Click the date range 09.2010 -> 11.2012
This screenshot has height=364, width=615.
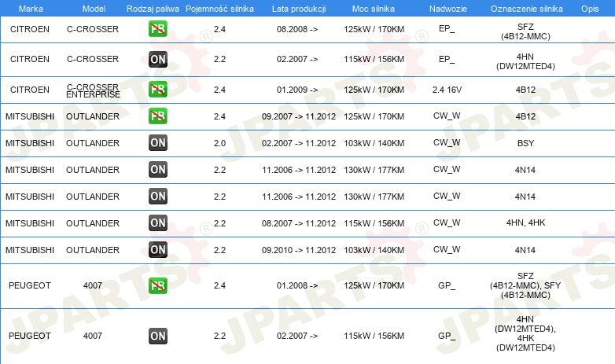[x=299, y=250]
